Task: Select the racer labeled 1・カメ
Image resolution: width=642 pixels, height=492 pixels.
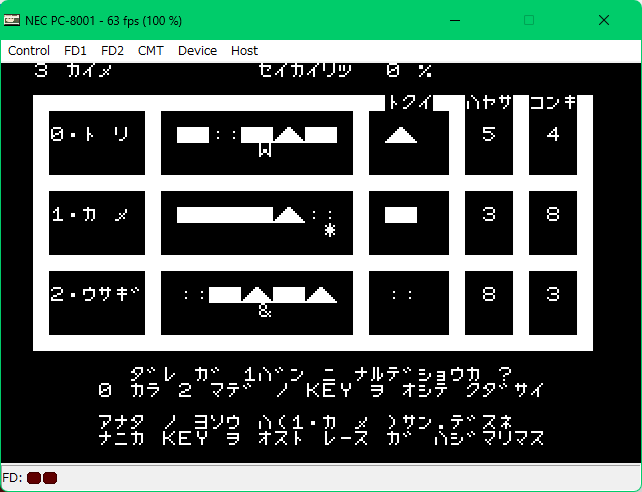Action: pos(90,215)
